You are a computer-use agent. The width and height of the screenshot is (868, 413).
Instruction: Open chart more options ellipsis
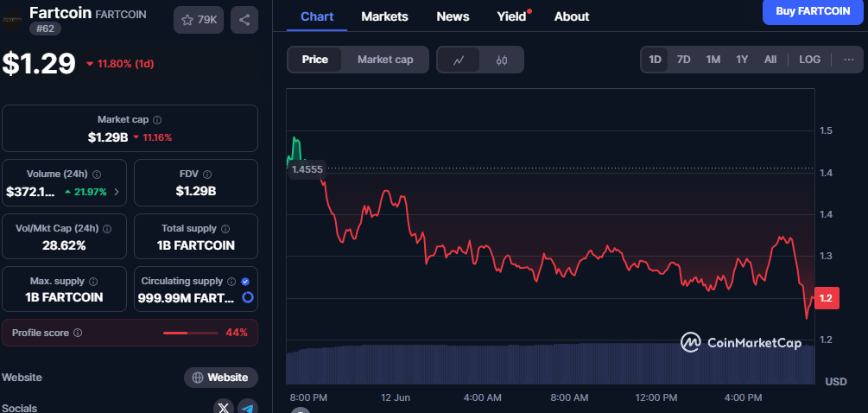pos(849,60)
